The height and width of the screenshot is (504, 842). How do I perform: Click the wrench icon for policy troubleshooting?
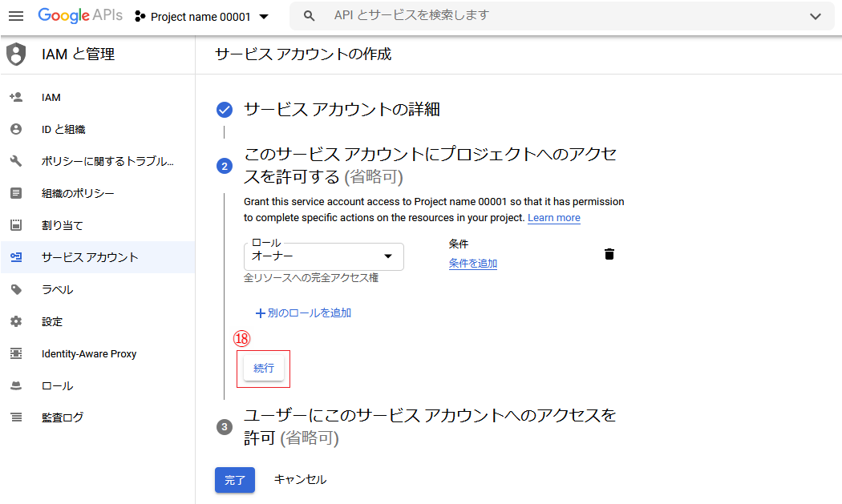(16, 161)
